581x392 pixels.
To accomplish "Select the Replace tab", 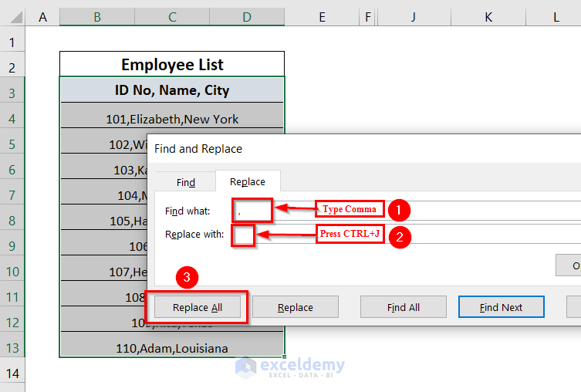I will coord(248,181).
